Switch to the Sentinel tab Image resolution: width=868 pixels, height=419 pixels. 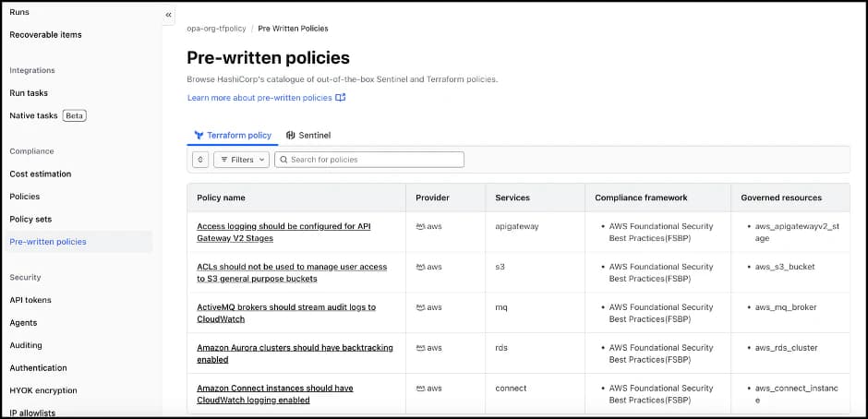tap(308, 135)
